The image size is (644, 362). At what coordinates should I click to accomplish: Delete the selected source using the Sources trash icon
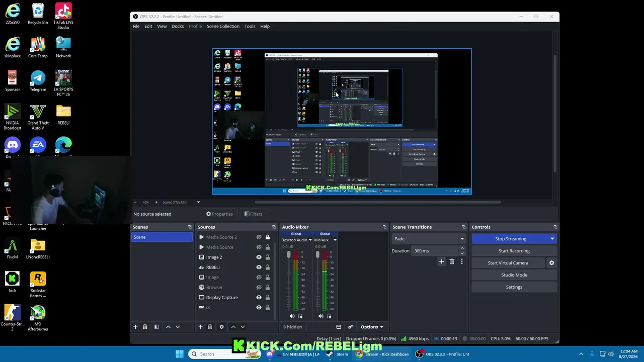[x=210, y=327]
